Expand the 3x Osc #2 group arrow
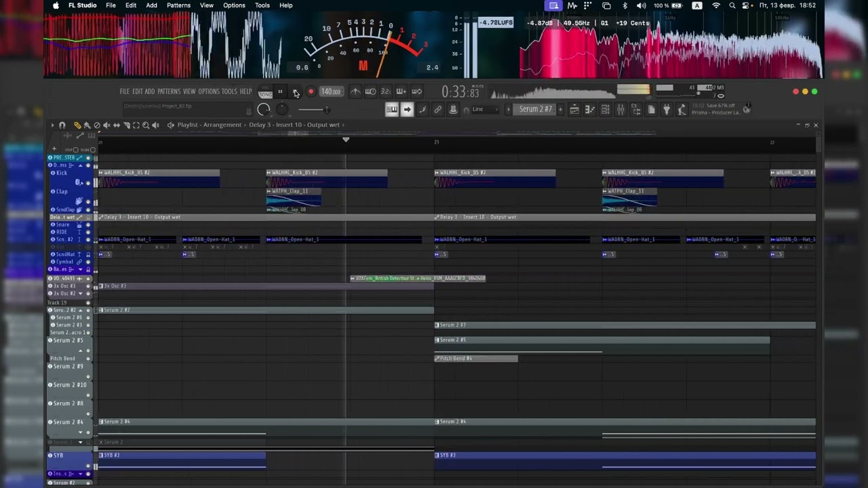 click(80, 293)
